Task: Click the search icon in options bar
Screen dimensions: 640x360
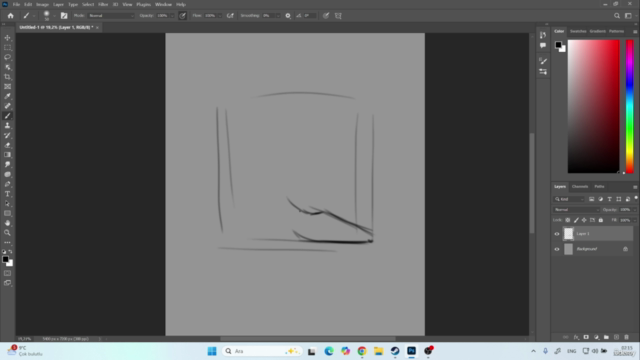Action: 617,16
